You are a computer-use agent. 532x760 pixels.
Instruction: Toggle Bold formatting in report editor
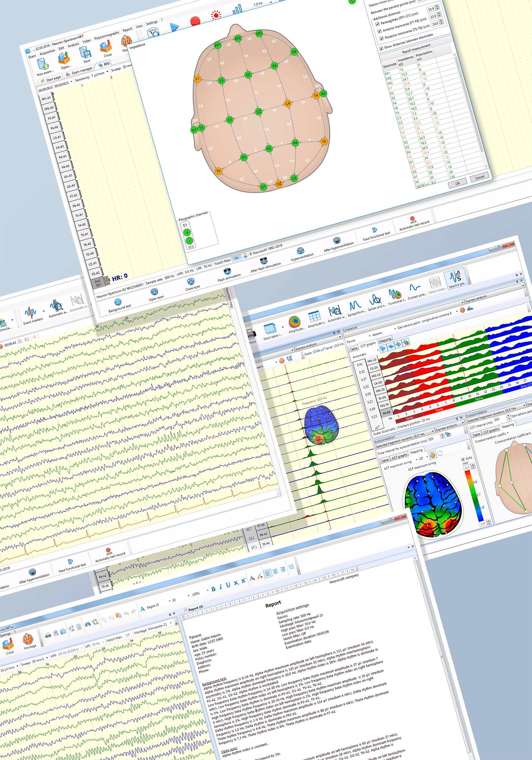[x=213, y=589]
